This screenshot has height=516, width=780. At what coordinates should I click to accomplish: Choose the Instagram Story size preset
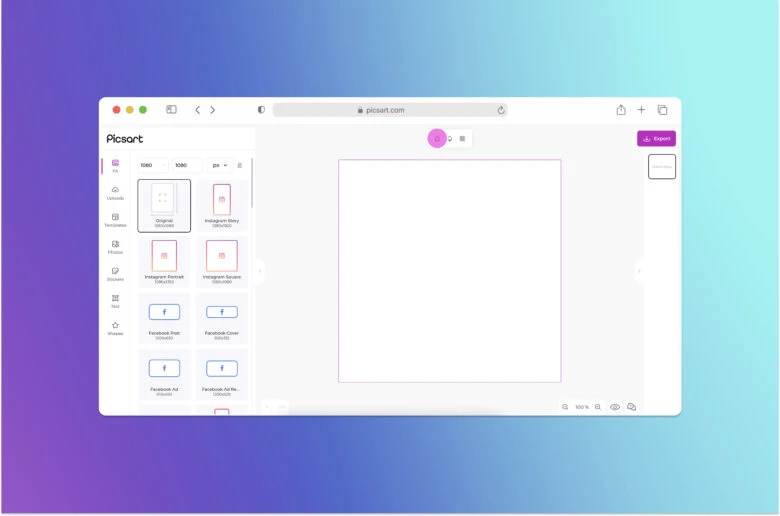click(221, 204)
